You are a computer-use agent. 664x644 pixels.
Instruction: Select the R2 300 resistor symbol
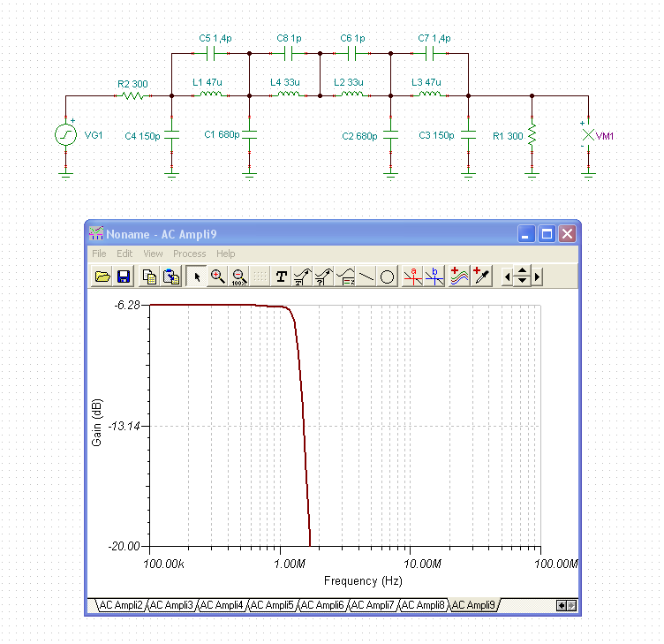point(133,95)
